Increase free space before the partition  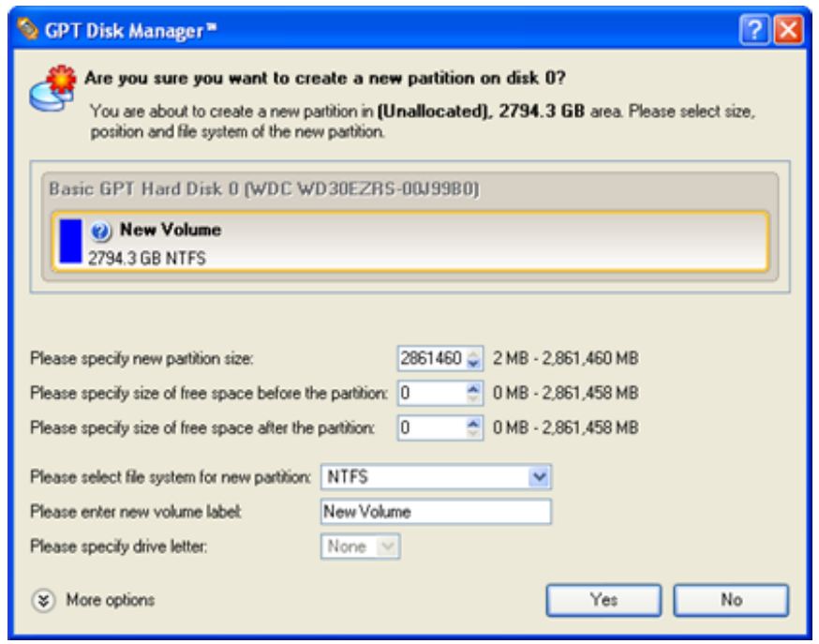point(473,389)
